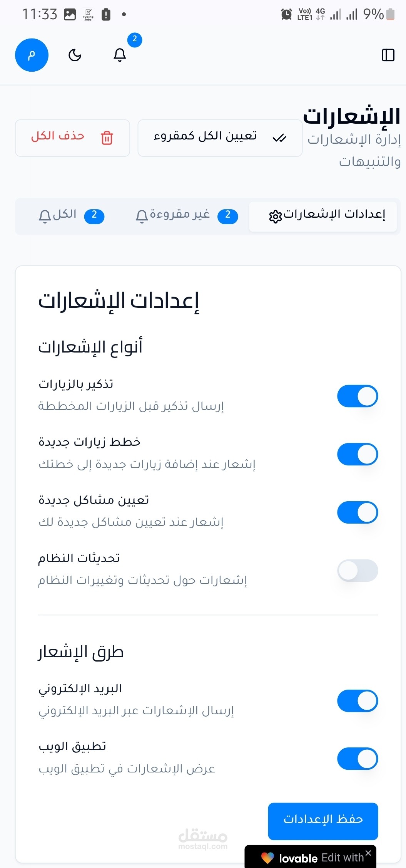The height and width of the screenshot is (868, 406).
Task: Close the Edit with Lovable banner
Action: point(368,853)
